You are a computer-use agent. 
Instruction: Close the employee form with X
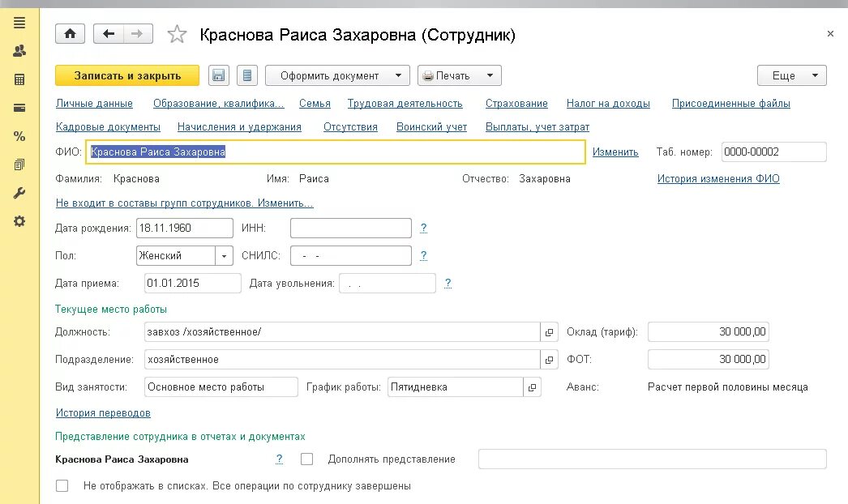tap(830, 33)
